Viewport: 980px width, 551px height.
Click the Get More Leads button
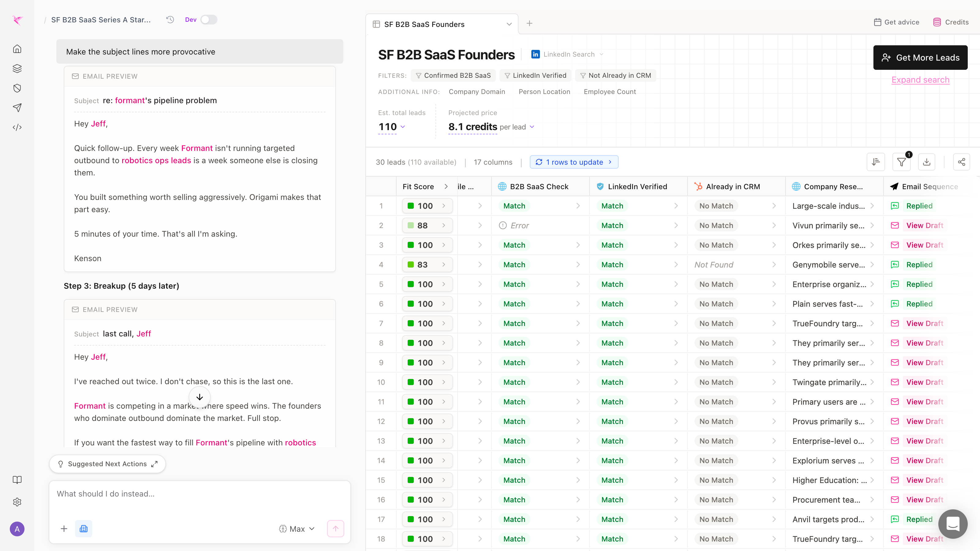[x=920, y=58]
